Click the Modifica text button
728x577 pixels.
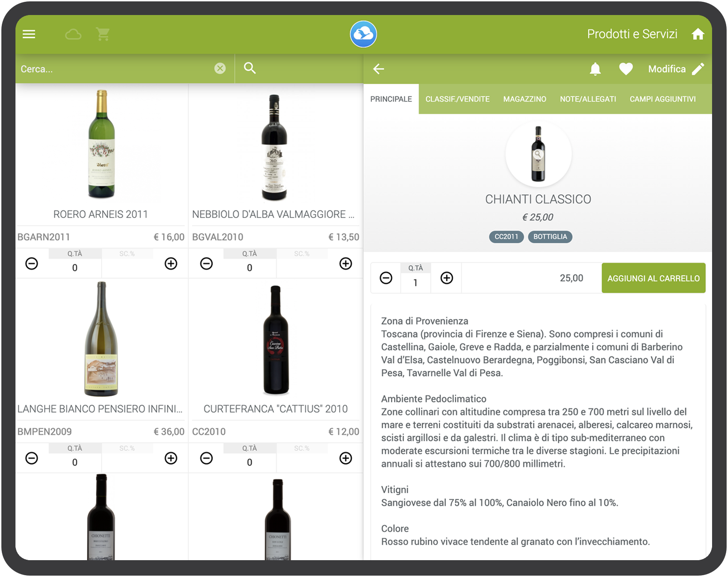pos(667,69)
